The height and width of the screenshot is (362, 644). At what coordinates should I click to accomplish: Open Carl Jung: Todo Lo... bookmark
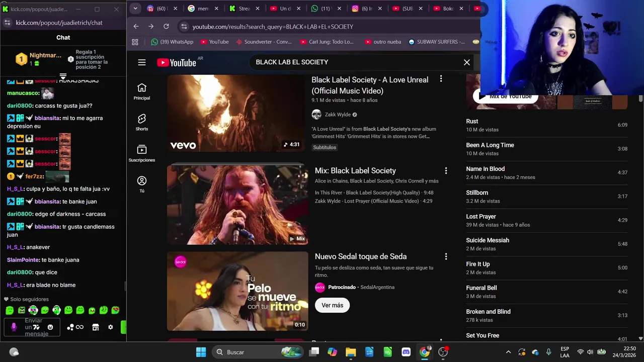[326, 42]
